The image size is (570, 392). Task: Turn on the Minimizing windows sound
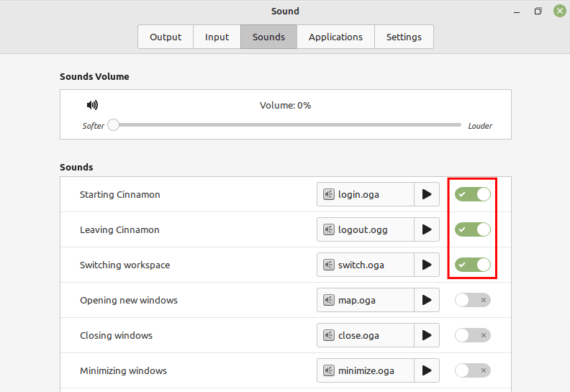click(473, 370)
